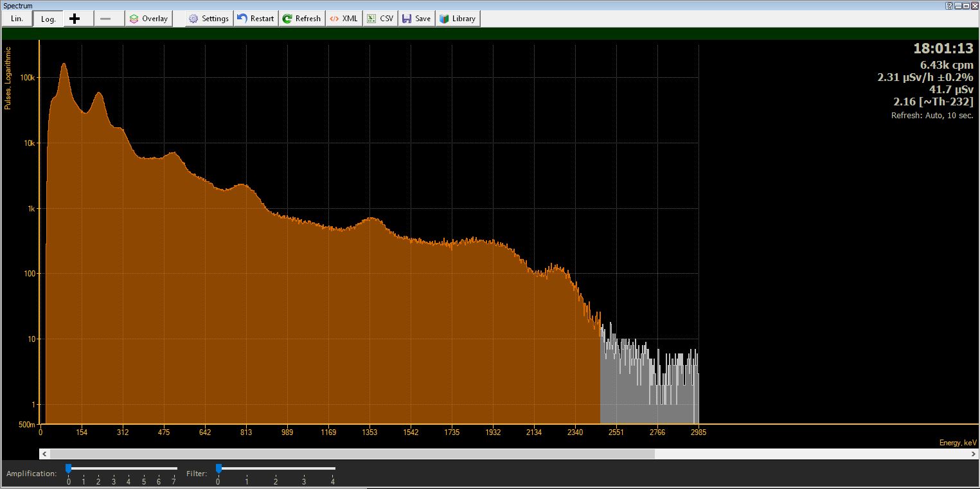Screen dimensions: 980x489
Task: Click the help question mark button
Action: tap(949, 5)
